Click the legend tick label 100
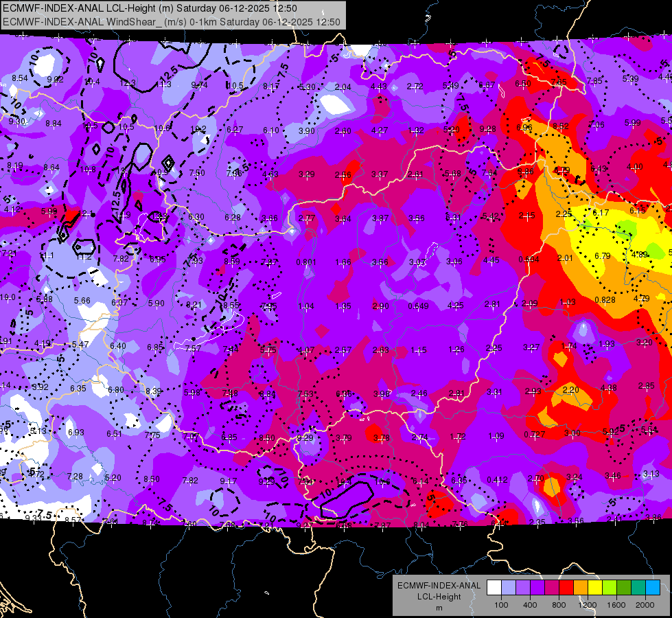The width and height of the screenshot is (672, 618). [501, 605]
